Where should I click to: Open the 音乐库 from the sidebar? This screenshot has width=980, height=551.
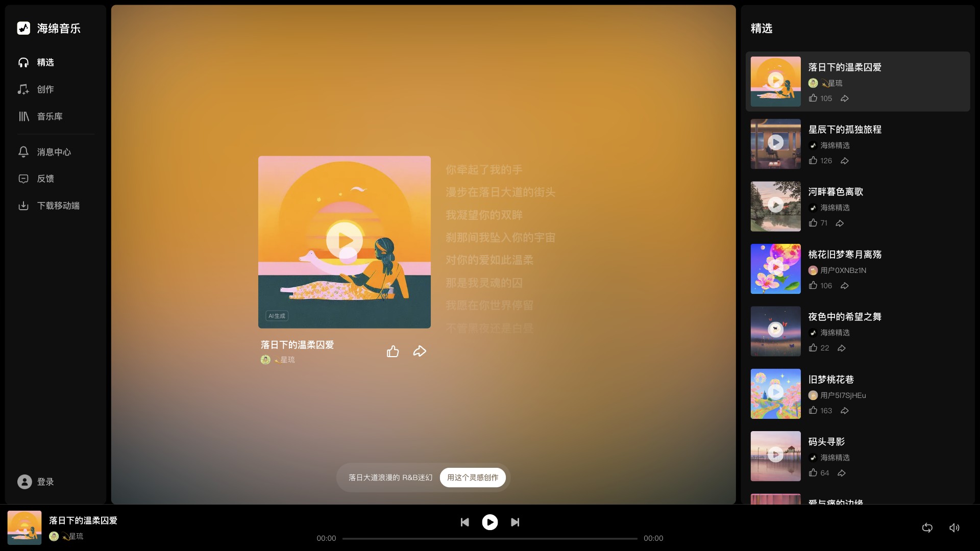(50, 116)
